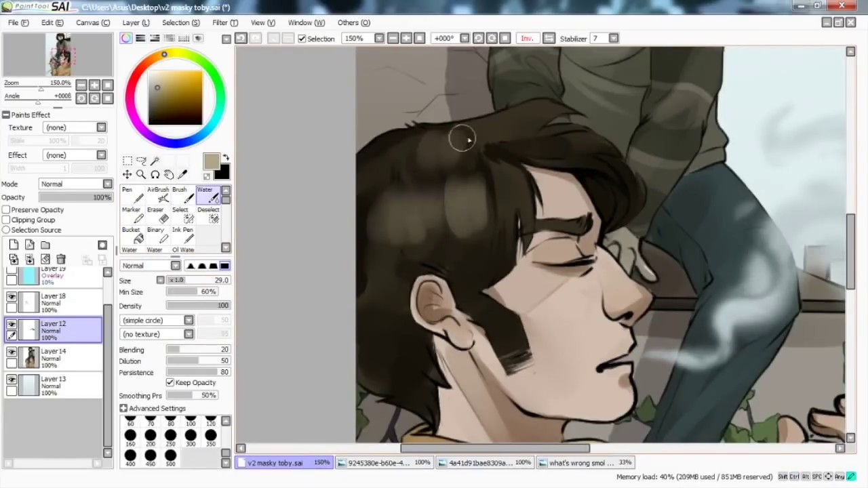
Task: Switch to the what's wrong smol document tab
Action: (x=585, y=463)
